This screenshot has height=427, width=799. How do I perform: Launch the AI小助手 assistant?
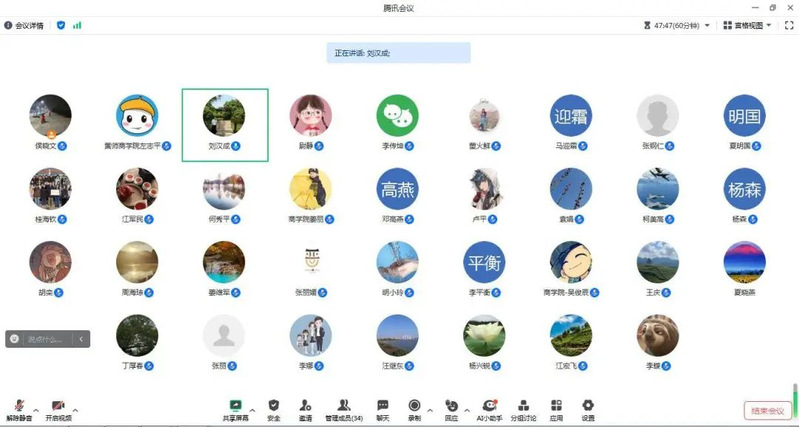coord(488,408)
